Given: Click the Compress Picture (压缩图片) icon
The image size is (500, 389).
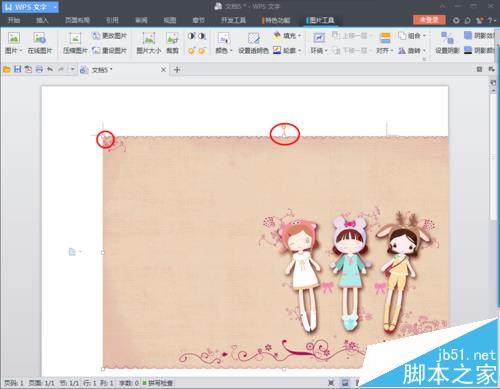Looking at the screenshot, I should pos(75,43).
